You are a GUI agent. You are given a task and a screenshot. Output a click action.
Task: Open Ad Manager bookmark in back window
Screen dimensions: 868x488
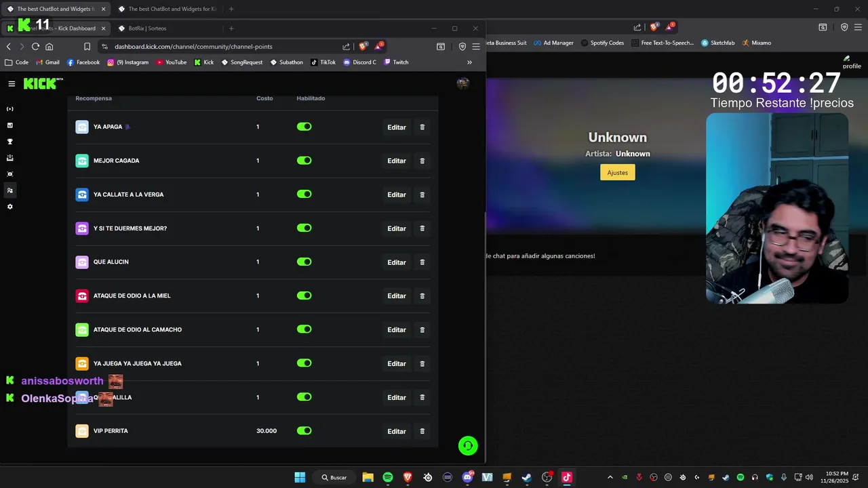(553, 43)
